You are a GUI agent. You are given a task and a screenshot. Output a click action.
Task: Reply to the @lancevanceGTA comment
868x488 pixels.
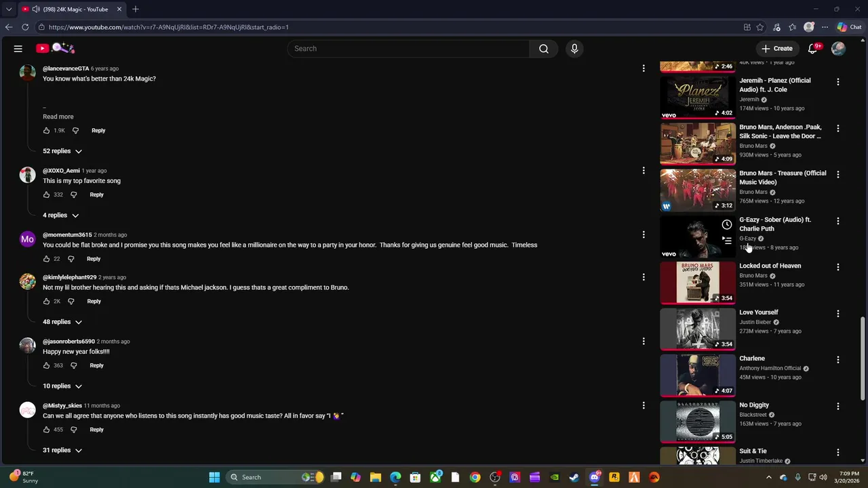tap(98, 130)
